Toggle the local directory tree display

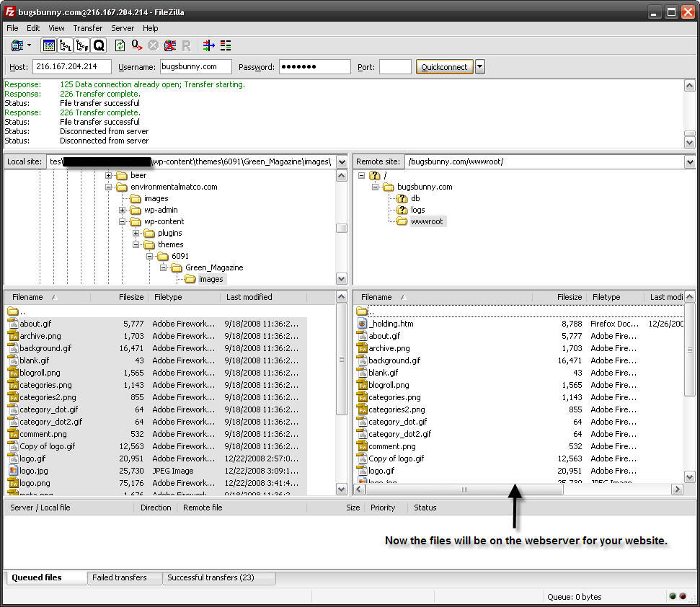(x=65, y=45)
